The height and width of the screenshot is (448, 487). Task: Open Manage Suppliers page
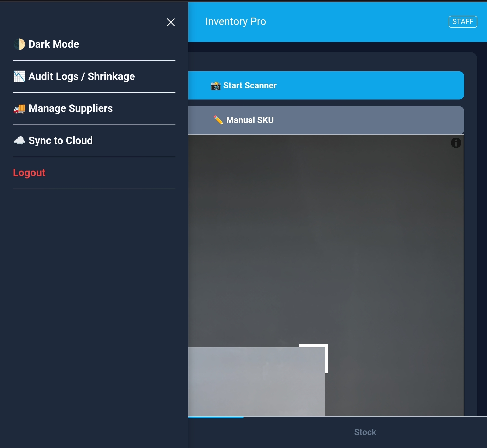point(71,108)
